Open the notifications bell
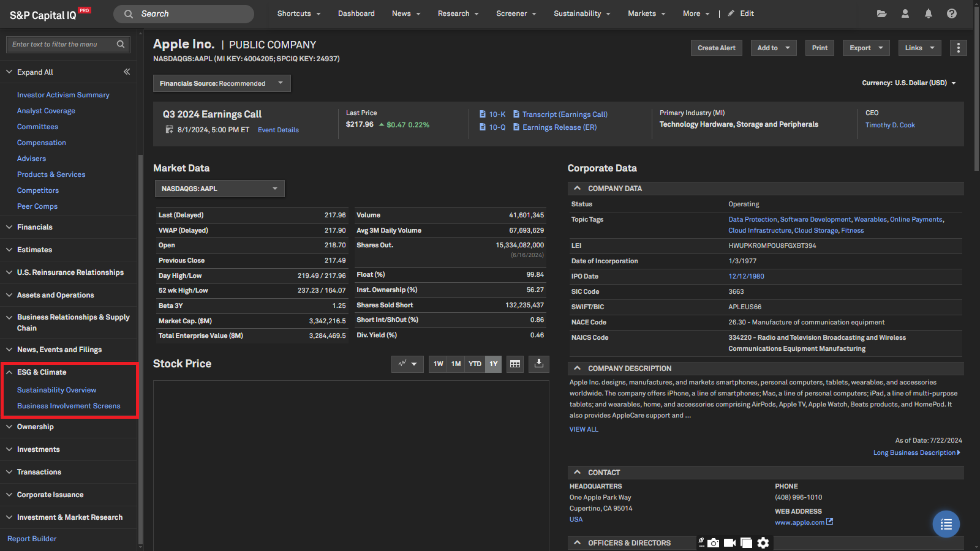The image size is (980, 551). tap(928, 13)
